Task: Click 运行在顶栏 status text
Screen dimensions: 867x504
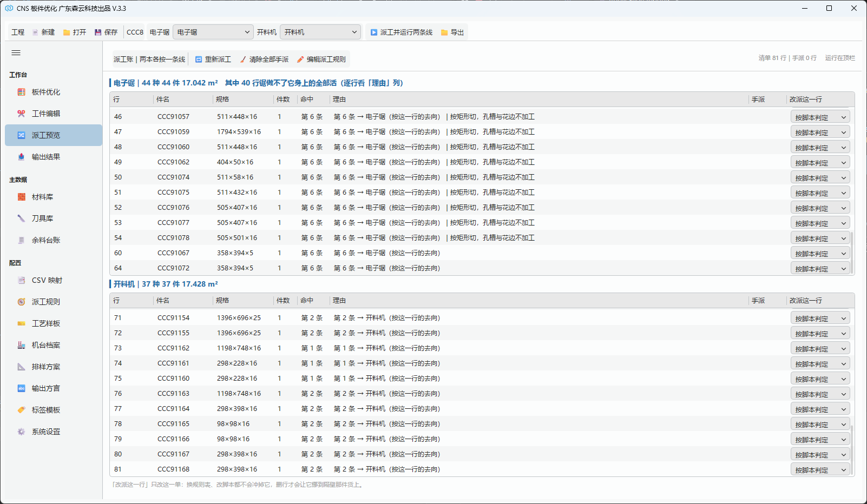Action: point(840,58)
